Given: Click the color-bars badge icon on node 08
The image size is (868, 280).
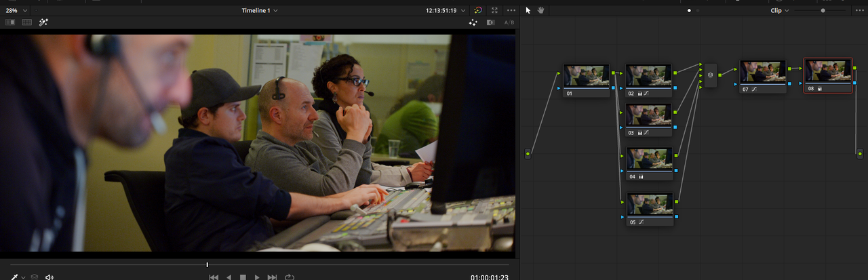Looking at the screenshot, I should [819, 89].
